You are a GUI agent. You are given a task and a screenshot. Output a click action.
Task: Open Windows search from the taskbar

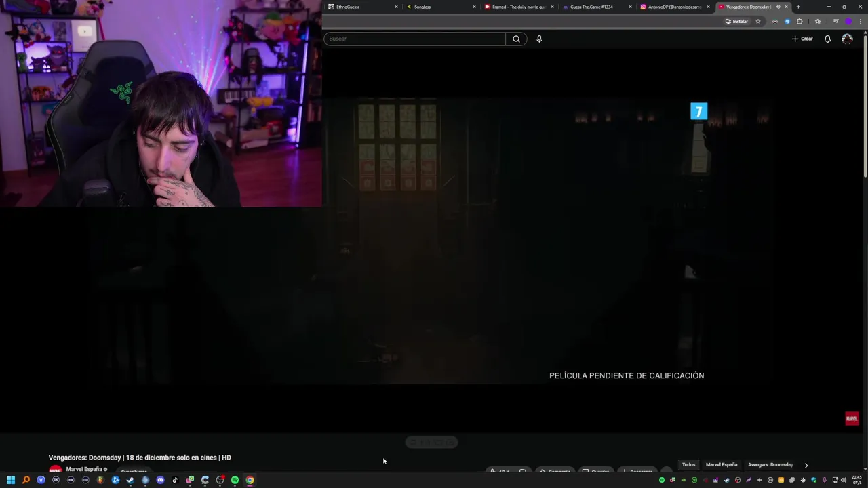point(26,480)
